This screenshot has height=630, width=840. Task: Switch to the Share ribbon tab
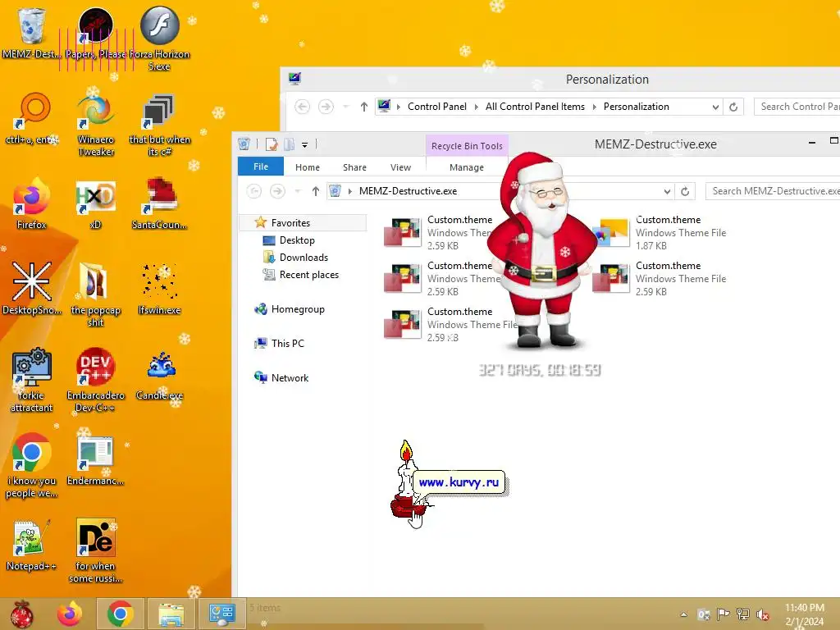354,167
